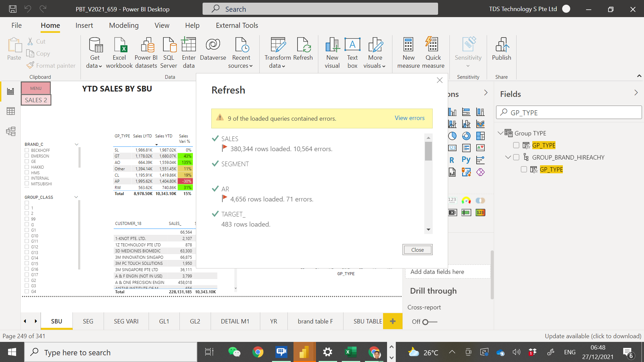Image resolution: width=644 pixels, height=362 pixels.
Task: Click the pink MENU button on report
Action: 36,88
